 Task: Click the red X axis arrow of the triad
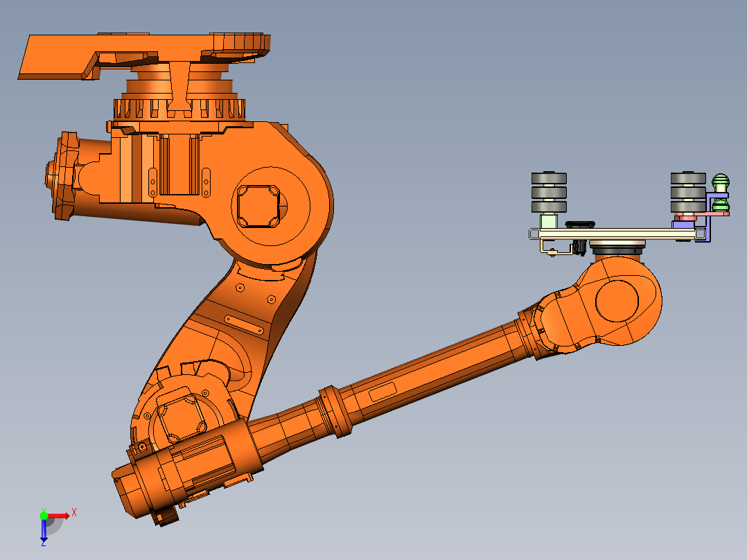tap(59, 516)
